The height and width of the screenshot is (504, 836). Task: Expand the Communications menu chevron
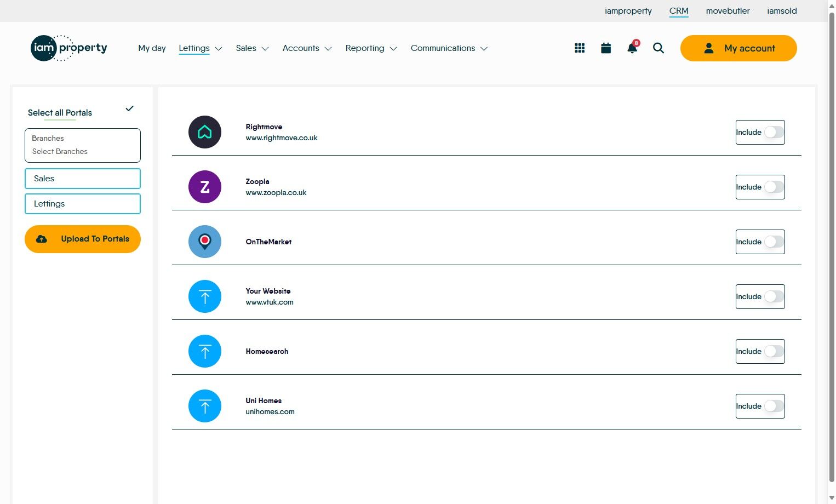click(x=484, y=49)
